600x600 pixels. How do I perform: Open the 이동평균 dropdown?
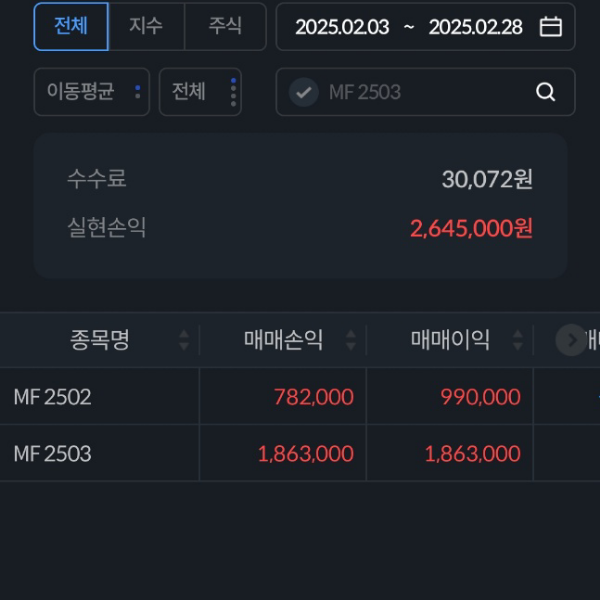(92, 92)
